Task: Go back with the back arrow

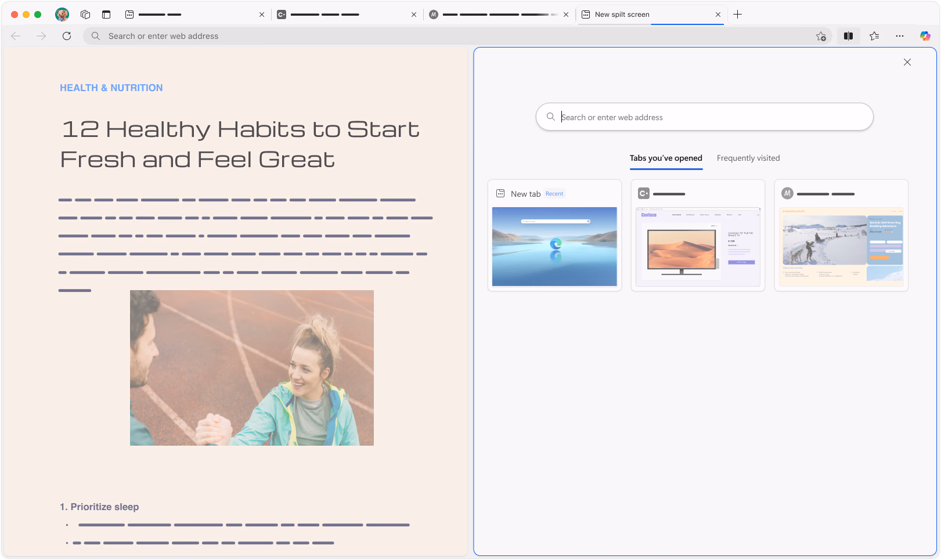Action: pyautogui.click(x=16, y=36)
